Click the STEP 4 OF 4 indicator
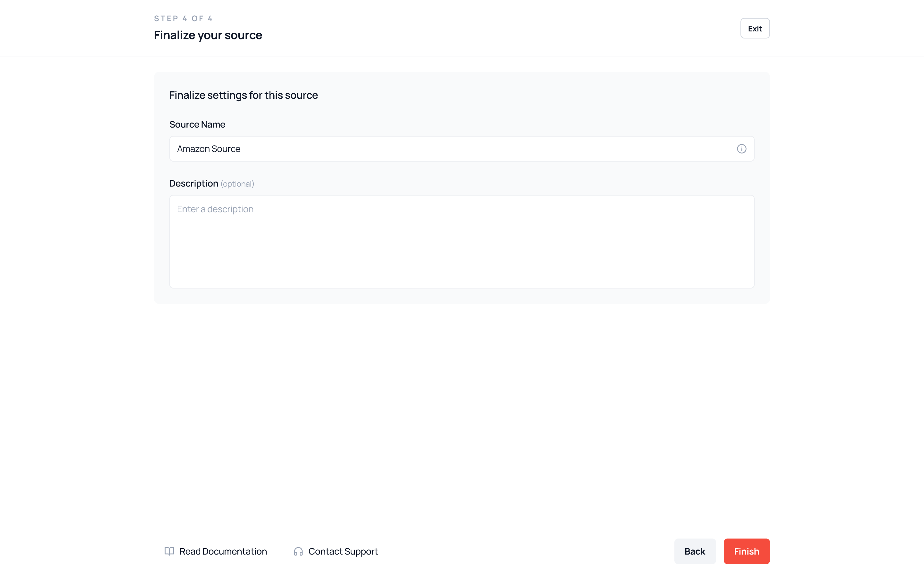The width and height of the screenshot is (924, 577). point(183,18)
